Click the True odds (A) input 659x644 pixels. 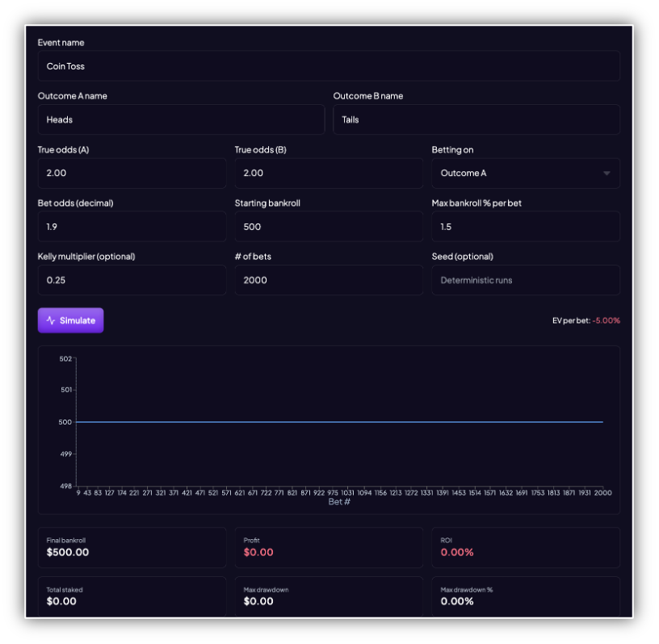[x=132, y=174]
